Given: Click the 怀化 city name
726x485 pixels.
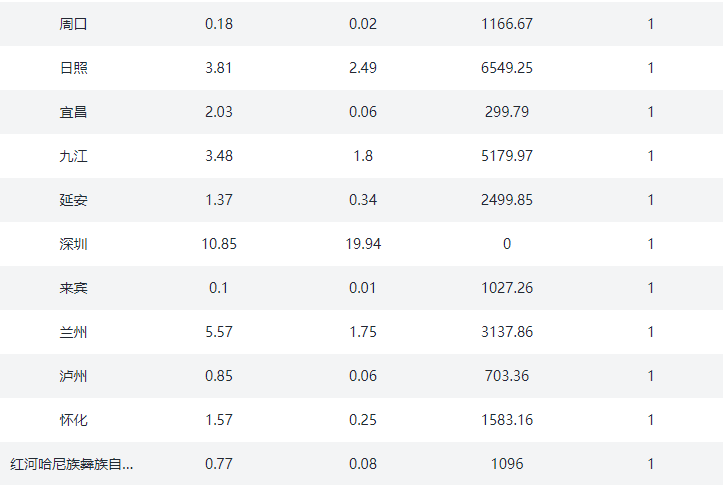Looking at the screenshot, I should (x=73, y=420).
